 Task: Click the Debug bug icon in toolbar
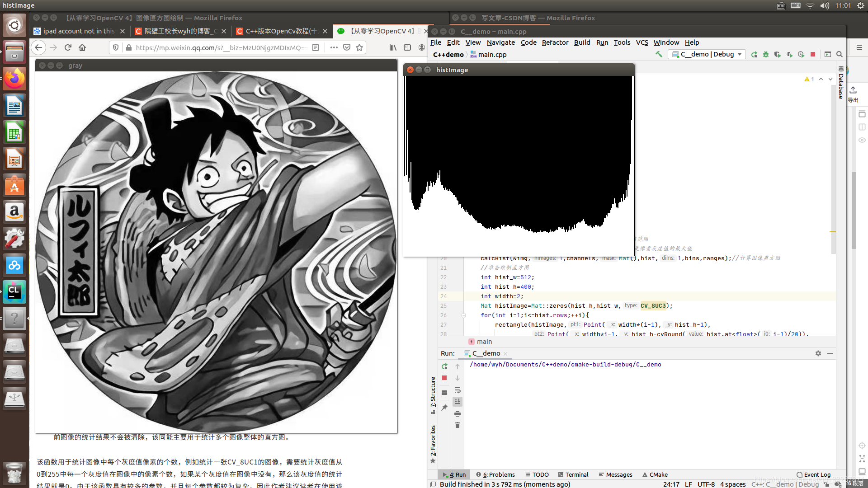766,54
